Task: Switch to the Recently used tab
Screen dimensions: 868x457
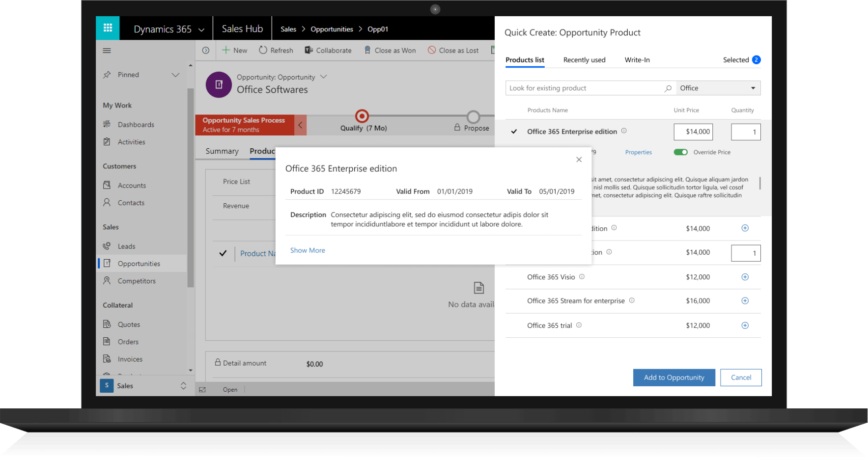Action: [584, 60]
